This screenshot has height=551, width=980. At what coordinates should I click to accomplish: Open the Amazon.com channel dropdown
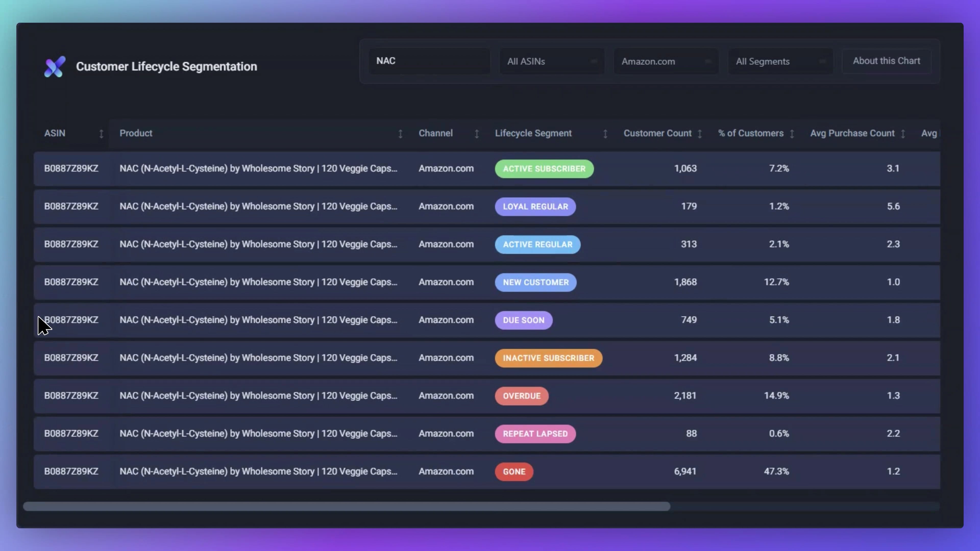pos(666,61)
